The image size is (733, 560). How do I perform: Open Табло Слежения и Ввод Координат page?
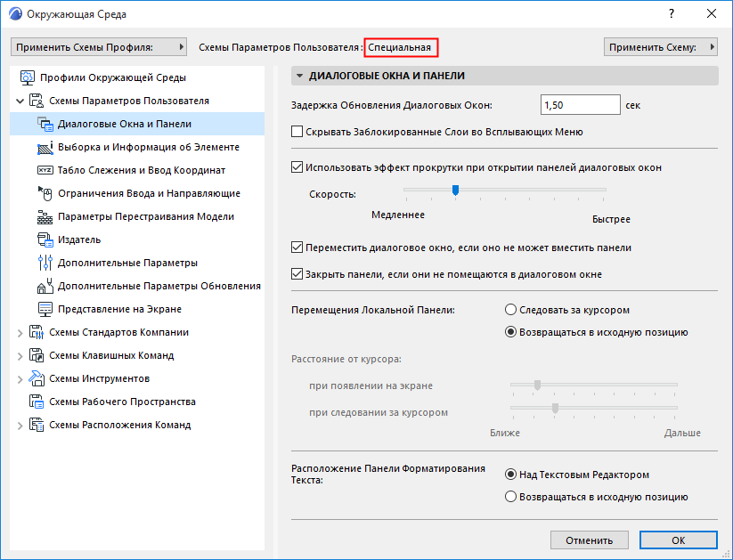coord(137,170)
